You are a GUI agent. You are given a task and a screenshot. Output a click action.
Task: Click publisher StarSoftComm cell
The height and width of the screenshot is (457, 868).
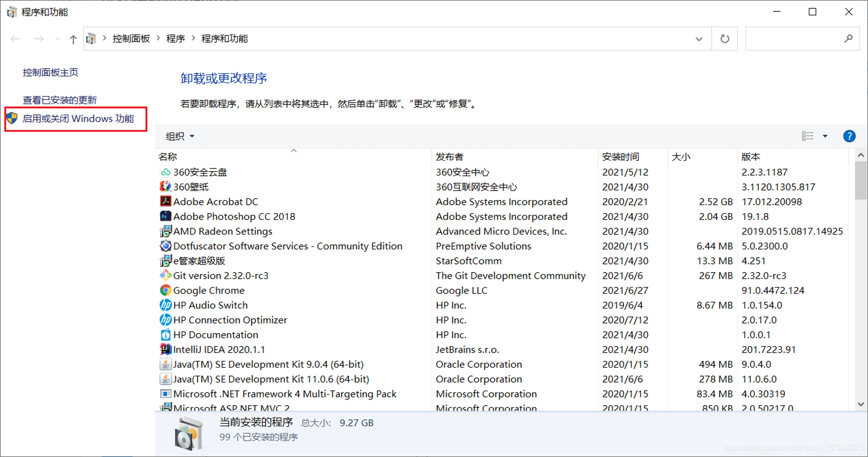468,261
